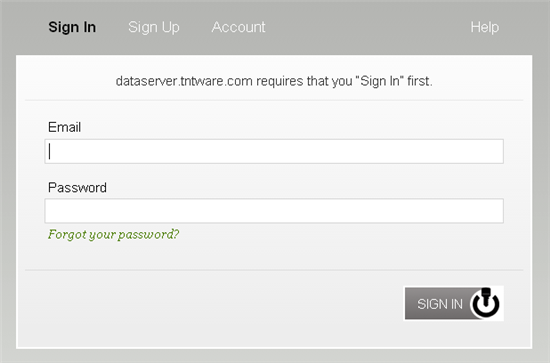Click the Email field label
The width and height of the screenshot is (550, 363).
click(x=65, y=127)
